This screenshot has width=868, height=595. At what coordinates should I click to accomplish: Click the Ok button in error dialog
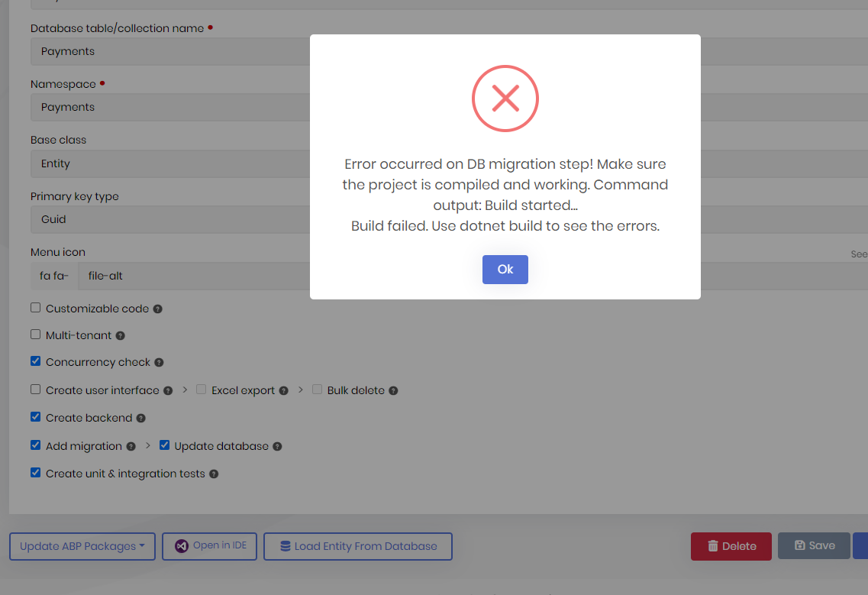(x=505, y=270)
